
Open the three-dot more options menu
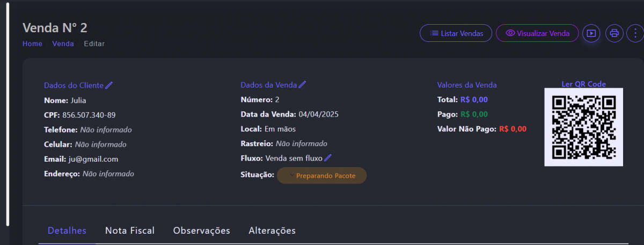pos(635,33)
